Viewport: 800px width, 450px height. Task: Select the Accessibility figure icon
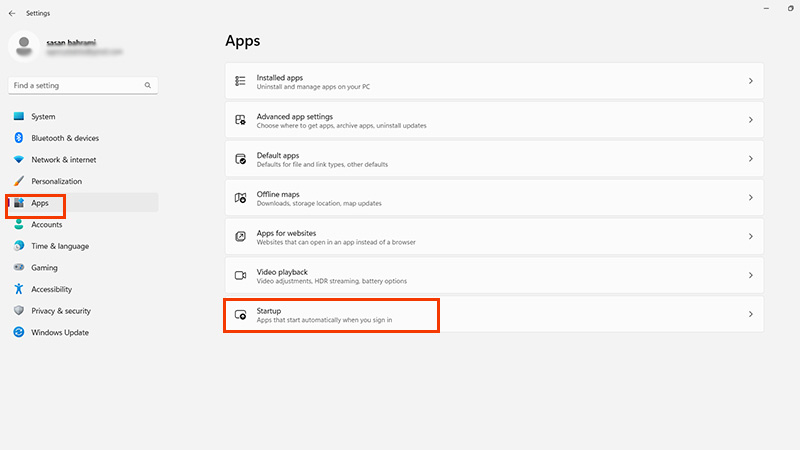[19, 289]
